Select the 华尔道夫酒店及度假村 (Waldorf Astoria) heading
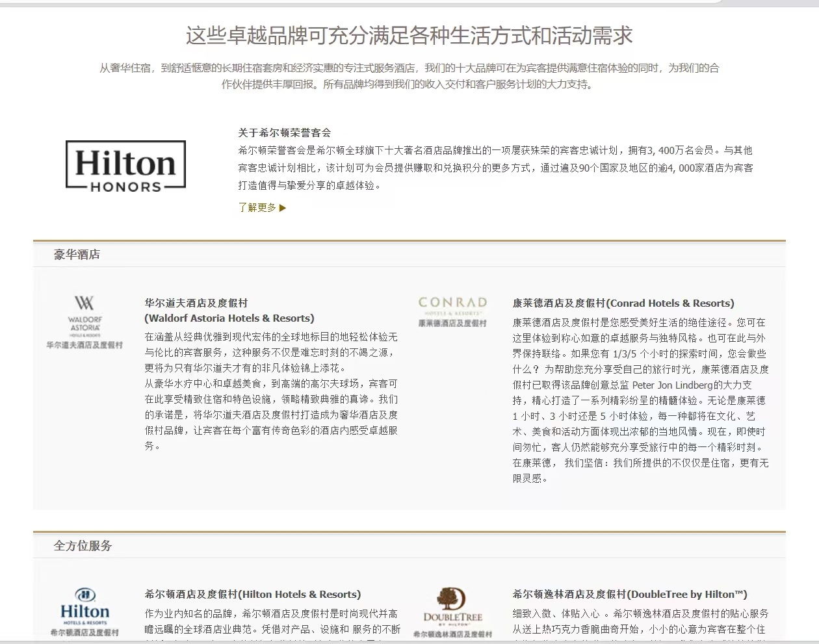Image resolution: width=819 pixels, height=644 pixels. click(229, 311)
